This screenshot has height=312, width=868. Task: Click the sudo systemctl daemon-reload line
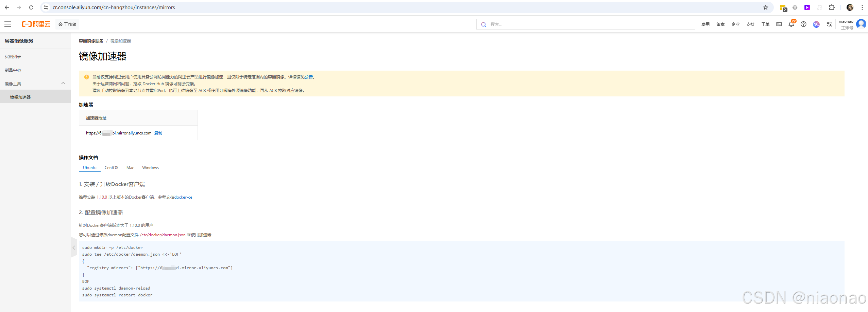click(x=116, y=288)
